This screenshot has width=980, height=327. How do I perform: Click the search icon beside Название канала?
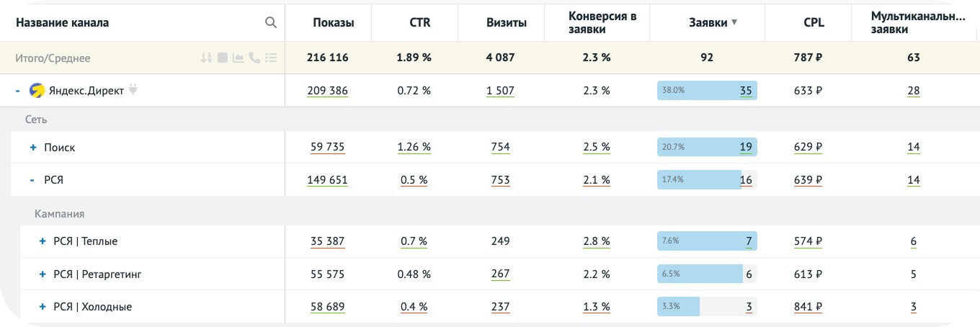pyautogui.click(x=271, y=22)
